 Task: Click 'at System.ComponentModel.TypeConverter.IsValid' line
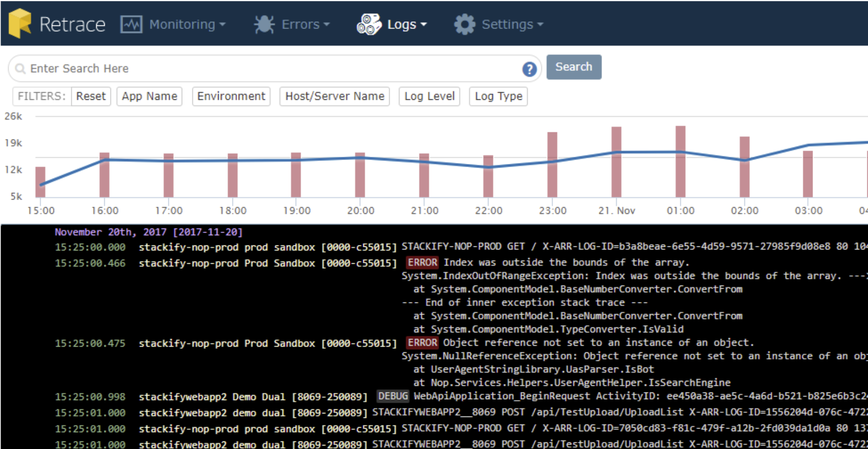(548, 329)
